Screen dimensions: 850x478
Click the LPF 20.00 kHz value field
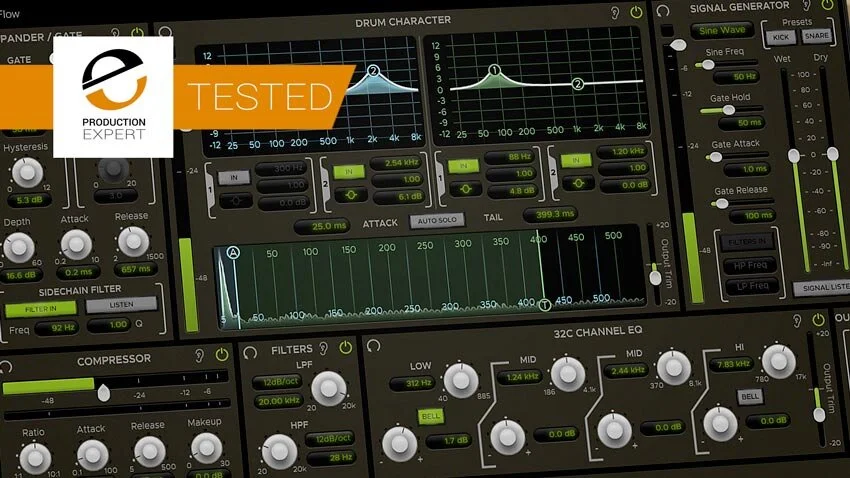click(x=278, y=402)
